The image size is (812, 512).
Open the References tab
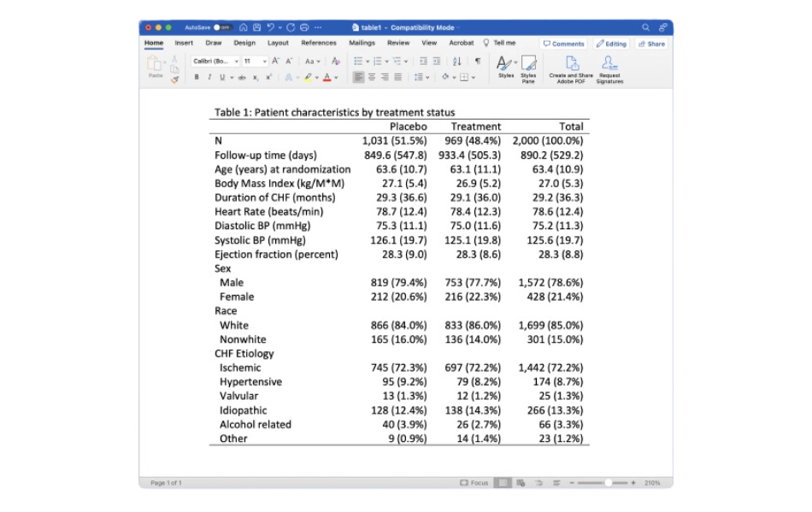click(318, 43)
